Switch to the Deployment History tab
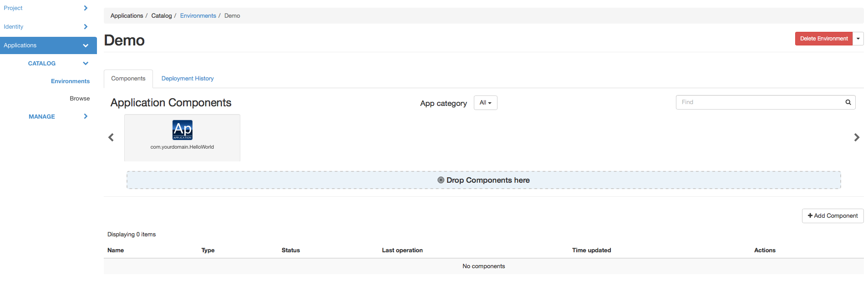Viewport: 868px width, 295px height. pyautogui.click(x=188, y=79)
